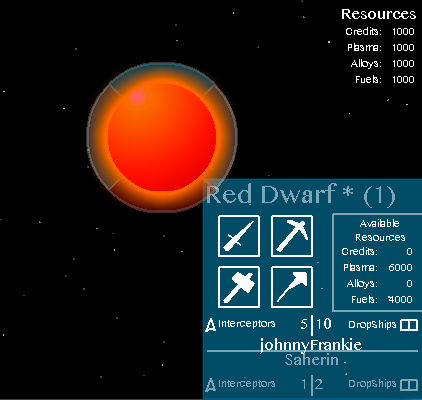
Task: Choose the hammer build icon
Action: pyautogui.click(x=239, y=287)
